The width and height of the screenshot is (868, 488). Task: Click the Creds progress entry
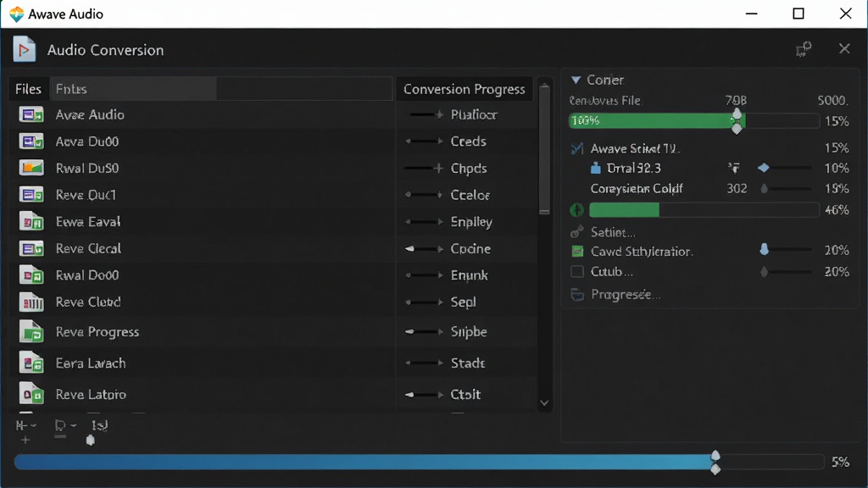468,141
